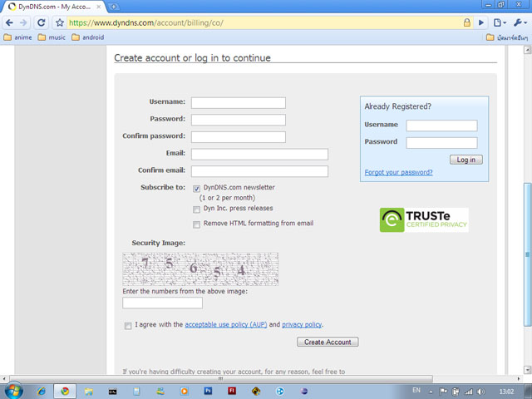Click the horizontal scrollbar right arrow

tap(519, 378)
